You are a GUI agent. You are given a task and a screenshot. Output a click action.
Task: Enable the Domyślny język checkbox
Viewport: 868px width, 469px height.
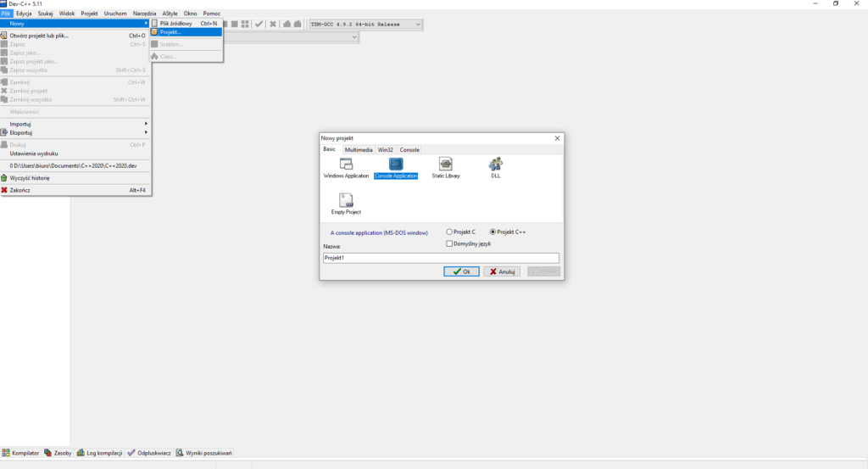pyautogui.click(x=449, y=243)
